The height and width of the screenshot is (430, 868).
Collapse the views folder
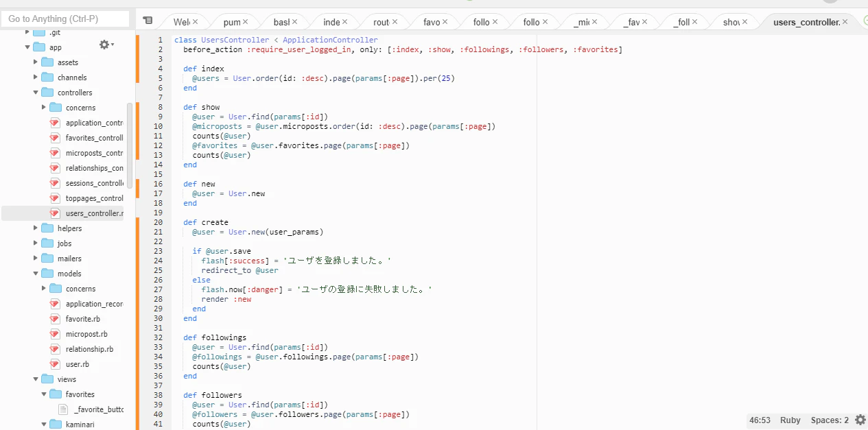coord(36,379)
